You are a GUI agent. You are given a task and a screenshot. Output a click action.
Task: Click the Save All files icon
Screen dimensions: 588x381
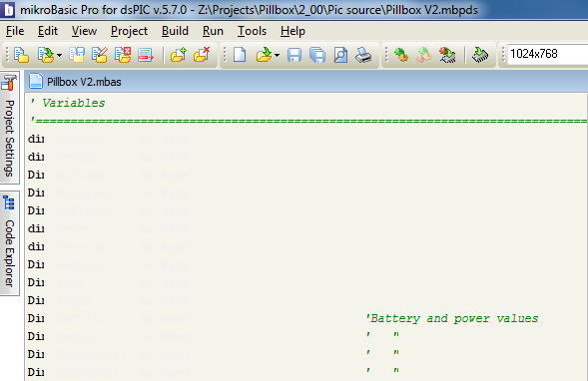[317, 55]
